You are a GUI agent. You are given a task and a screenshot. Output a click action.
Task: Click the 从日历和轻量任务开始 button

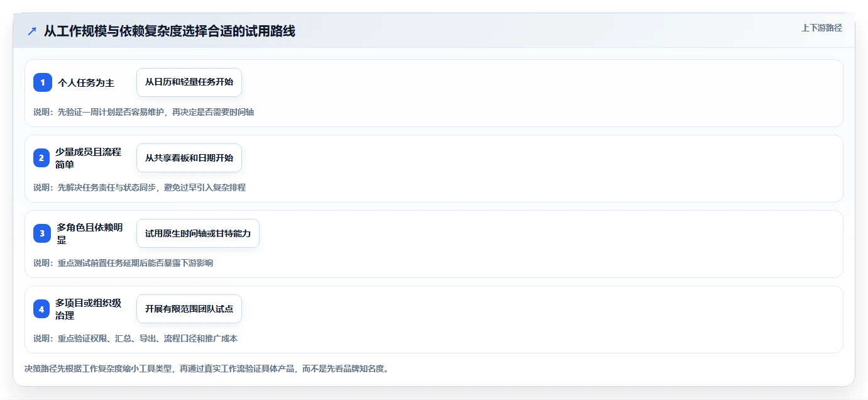tap(189, 82)
